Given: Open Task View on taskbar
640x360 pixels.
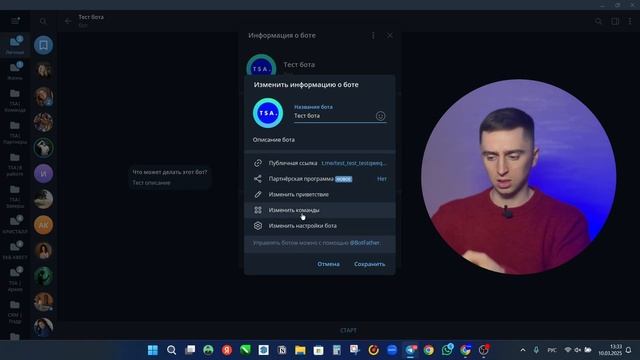Looking at the screenshot, I should 190,350.
